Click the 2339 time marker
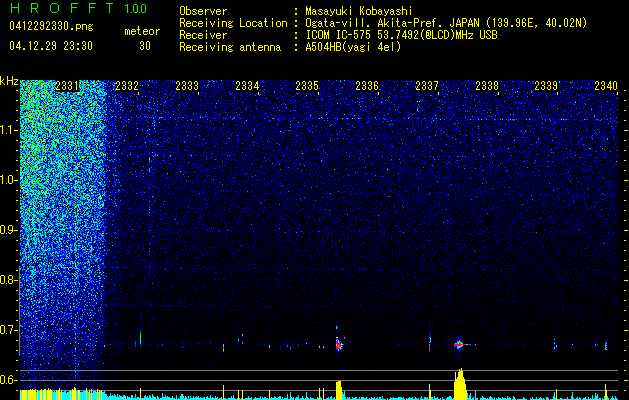Viewport: 629px width, 400px height. [x=546, y=86]
